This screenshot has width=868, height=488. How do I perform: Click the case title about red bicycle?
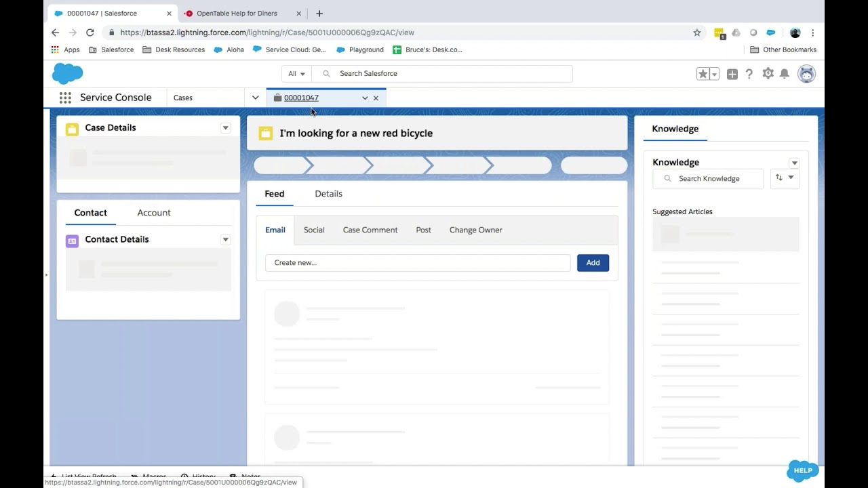356,134
